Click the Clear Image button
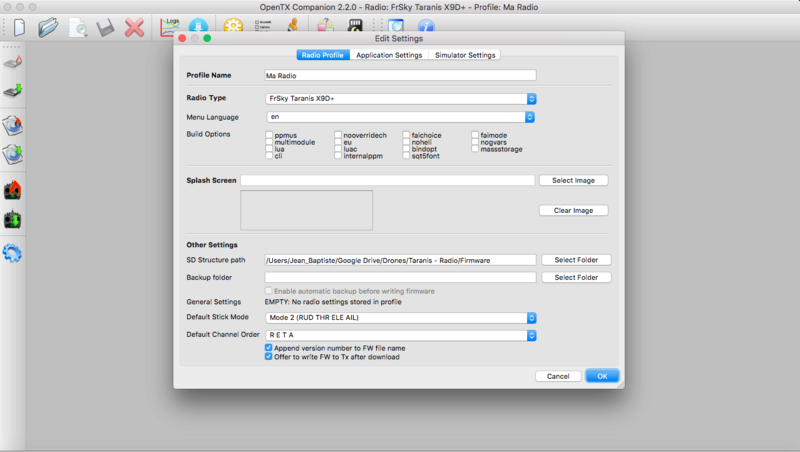The height and width of the screenshot is (452, 800). coord(573,210)
